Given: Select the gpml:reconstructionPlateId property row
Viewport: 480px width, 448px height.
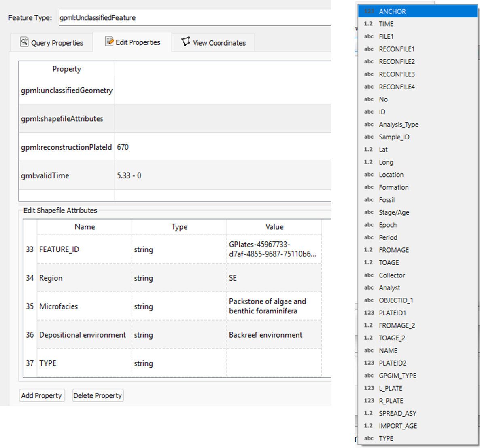Looking at the screenshot, I should (66, 147).
